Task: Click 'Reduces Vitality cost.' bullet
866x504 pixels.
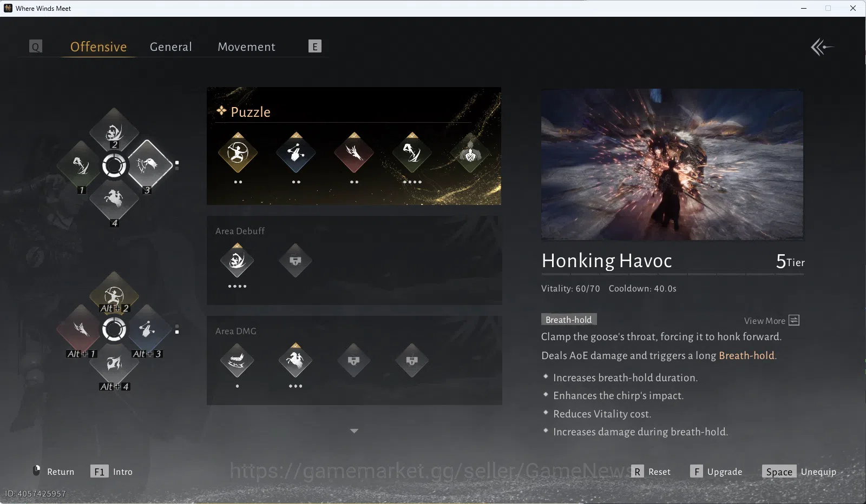Action: tap(602, 414)
